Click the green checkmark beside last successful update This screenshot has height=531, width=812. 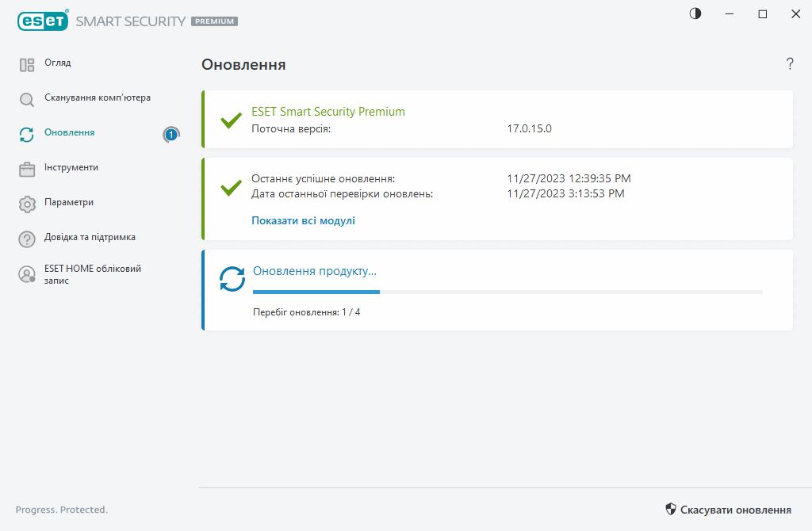click(x=231, y=188)
